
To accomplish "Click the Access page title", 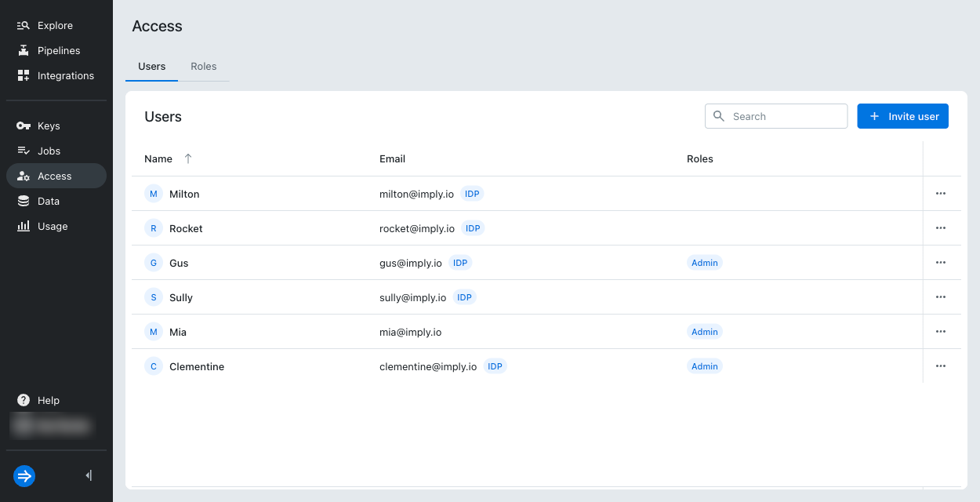I will pyautogui.click(x=157, y=26).
